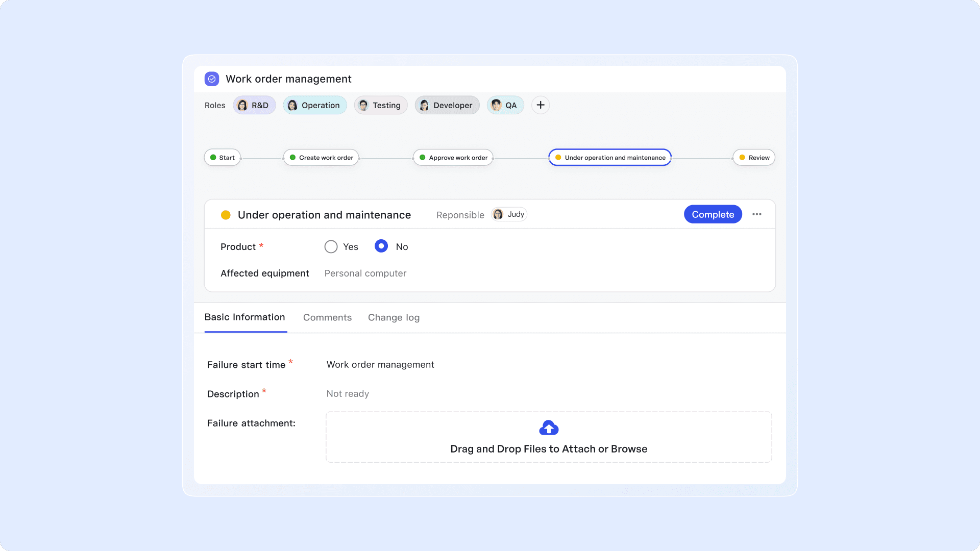The height and width of the screenshot is (551, 980).
Task: Add a new role using the plus icon
Action: click(x=540, y=105)
